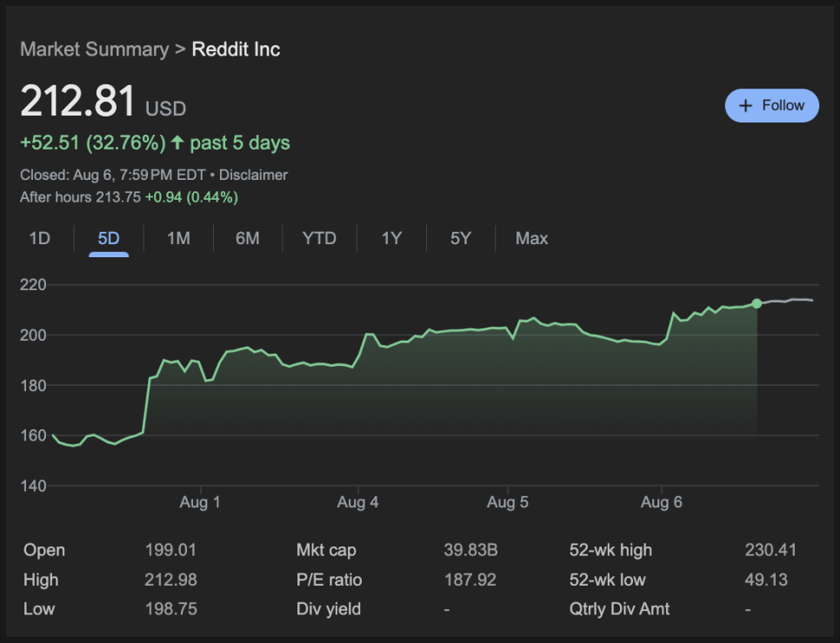Show the 6M range tab
The image size is (840, 643).
[248, 238]
